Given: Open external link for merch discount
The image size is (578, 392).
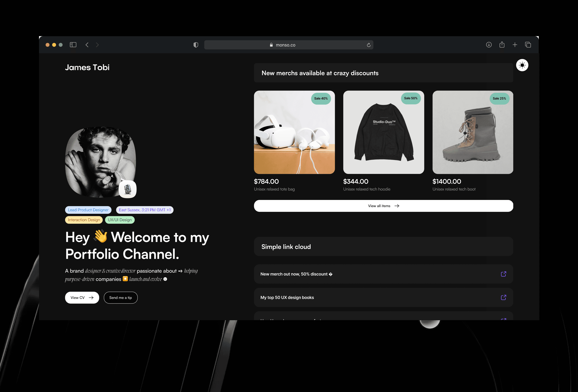Looking at the screenshot, I should [503, 274].
